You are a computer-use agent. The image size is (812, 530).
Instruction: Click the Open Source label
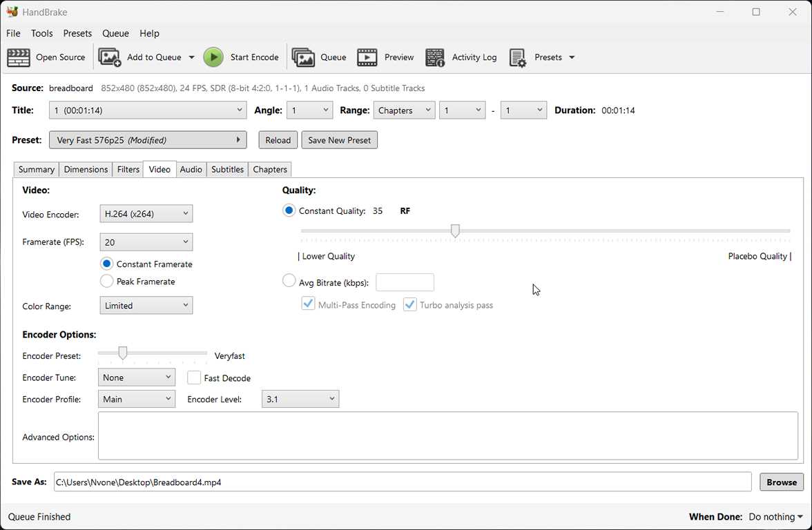click(x=61, y=57)
